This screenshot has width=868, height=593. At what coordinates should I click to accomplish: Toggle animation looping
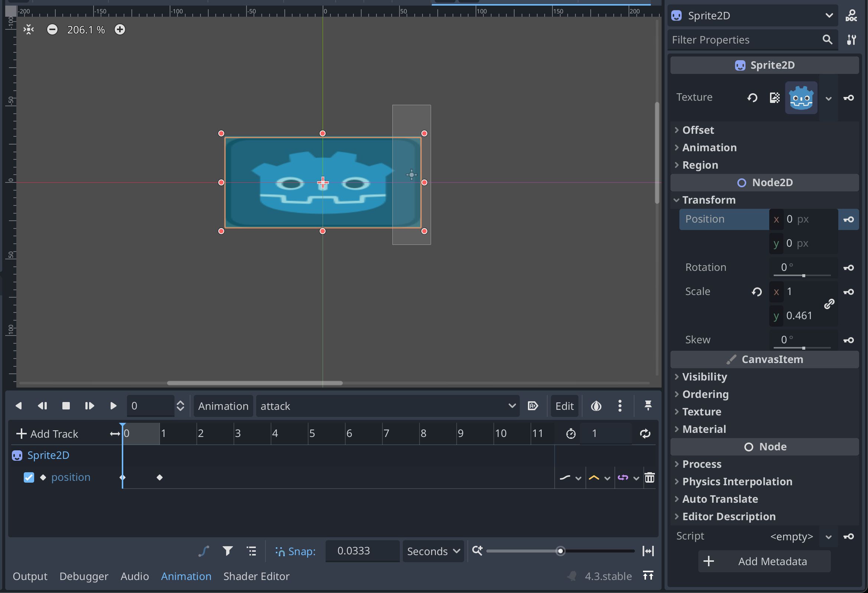tap(645, 434)
